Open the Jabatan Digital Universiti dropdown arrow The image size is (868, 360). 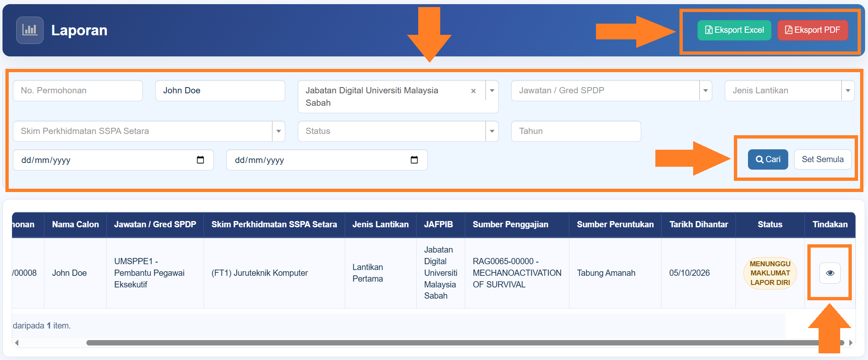click(x=492, y=91)
